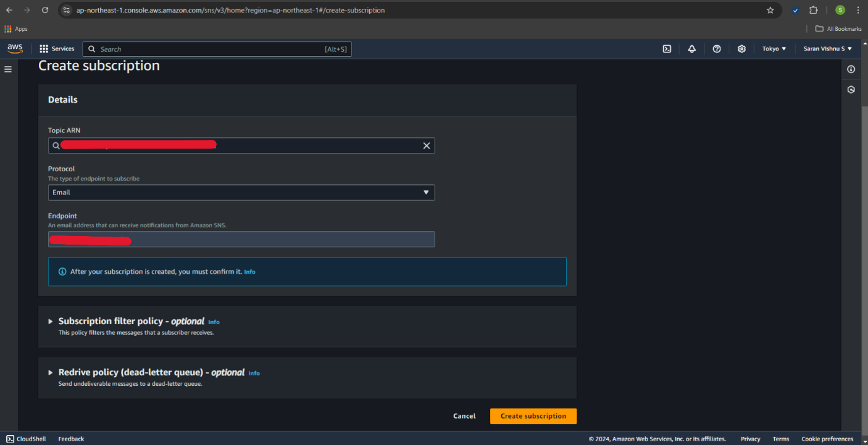Click the Create subscription button

pos(533,416)
